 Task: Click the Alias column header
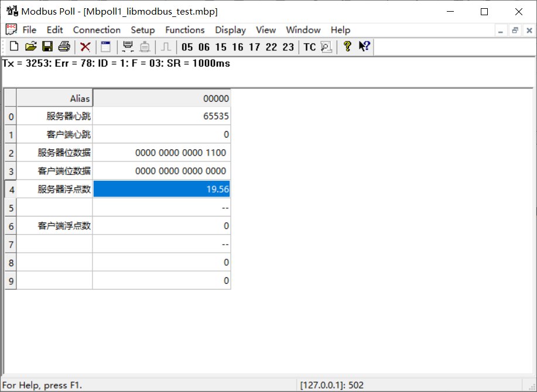[55, 98]
